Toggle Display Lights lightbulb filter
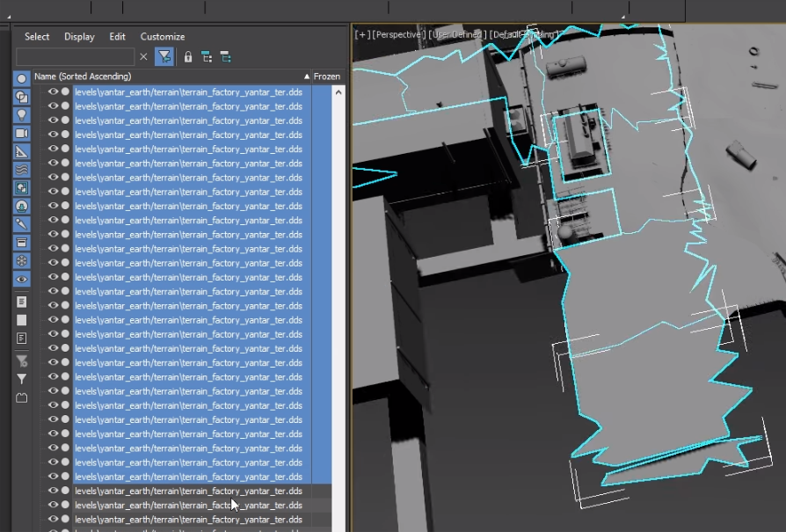The height and width of the screenshot is (532, 786). coord(22,115)
